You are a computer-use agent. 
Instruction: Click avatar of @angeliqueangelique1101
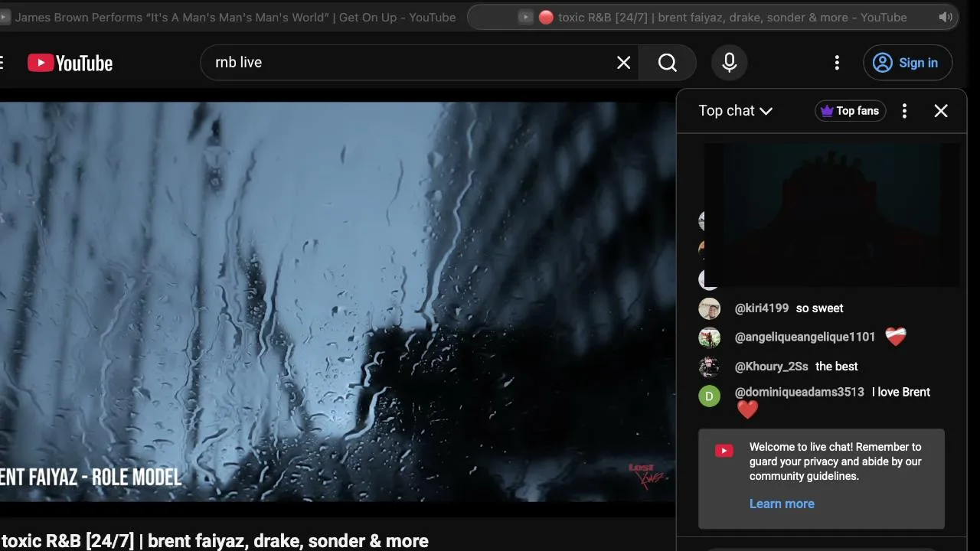tap(710, 337)
